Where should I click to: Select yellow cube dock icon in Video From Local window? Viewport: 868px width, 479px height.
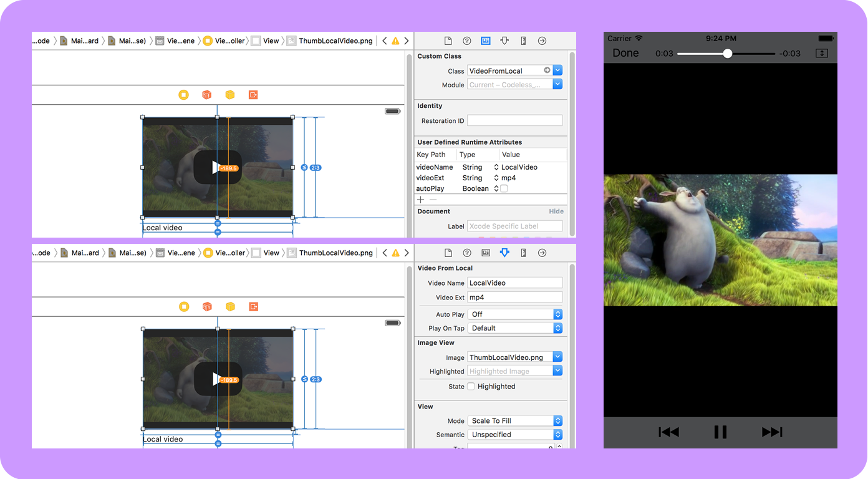(x=230, y=306)
